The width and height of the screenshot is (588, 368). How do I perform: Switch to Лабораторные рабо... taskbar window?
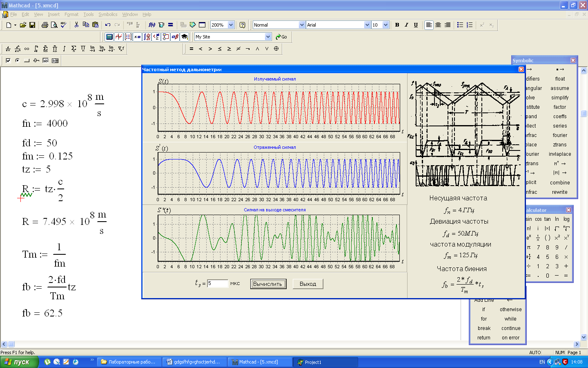point(129,362)
